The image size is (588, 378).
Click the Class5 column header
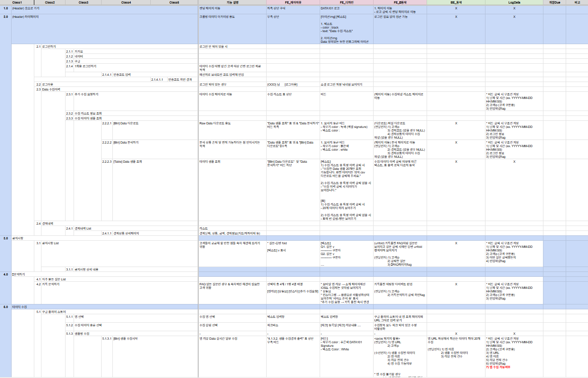pos(174,3)
